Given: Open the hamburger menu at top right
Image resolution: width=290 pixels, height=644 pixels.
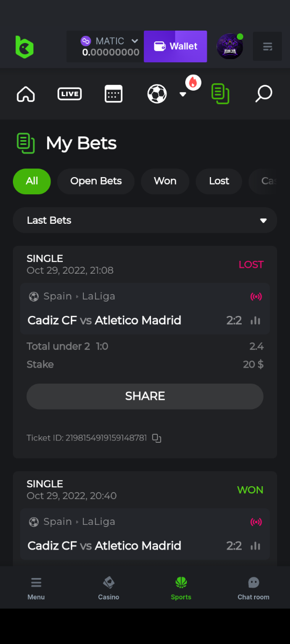Looking at the screenshot, I should tap(267, 47).
